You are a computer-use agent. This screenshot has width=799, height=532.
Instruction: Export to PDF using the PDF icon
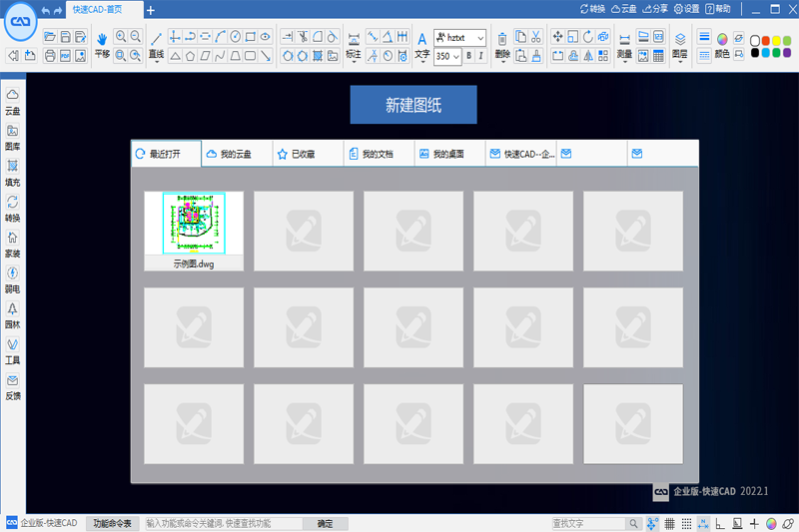pyautogui.click(x=65, y=56)
